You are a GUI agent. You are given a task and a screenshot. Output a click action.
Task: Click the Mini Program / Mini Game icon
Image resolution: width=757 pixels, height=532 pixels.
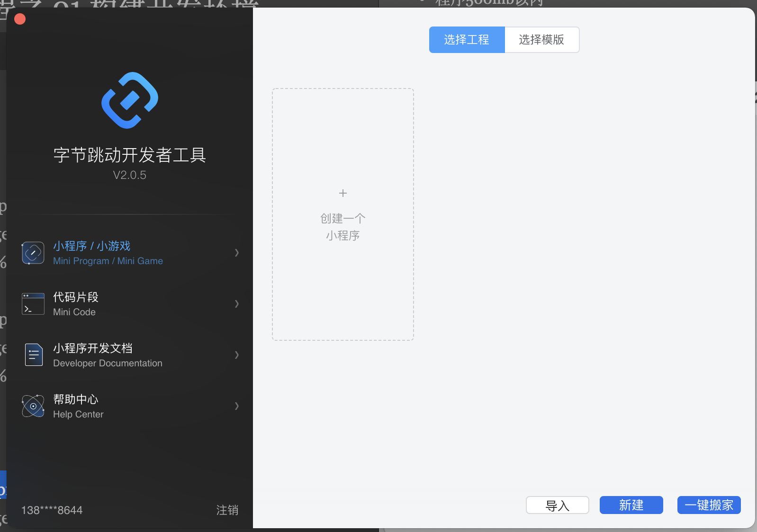click(x=33, y=253)
